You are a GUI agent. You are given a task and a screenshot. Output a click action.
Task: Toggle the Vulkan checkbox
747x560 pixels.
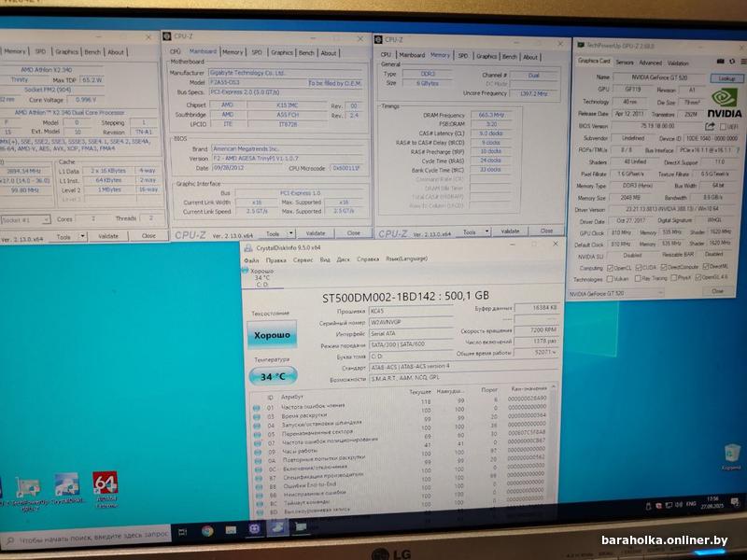point(610,279)
